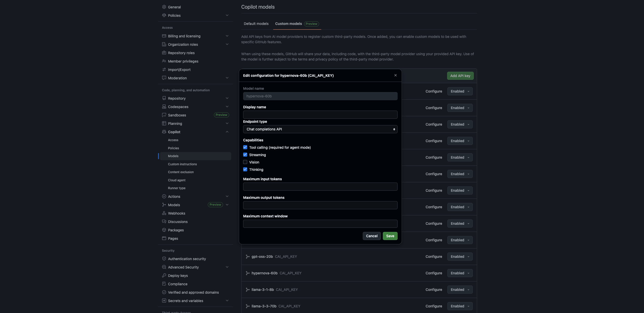The height and width of the screenshot is (313, 644).
Task: Open Enabled dropdown for hypernova-60b row
Action: point(460,273)
